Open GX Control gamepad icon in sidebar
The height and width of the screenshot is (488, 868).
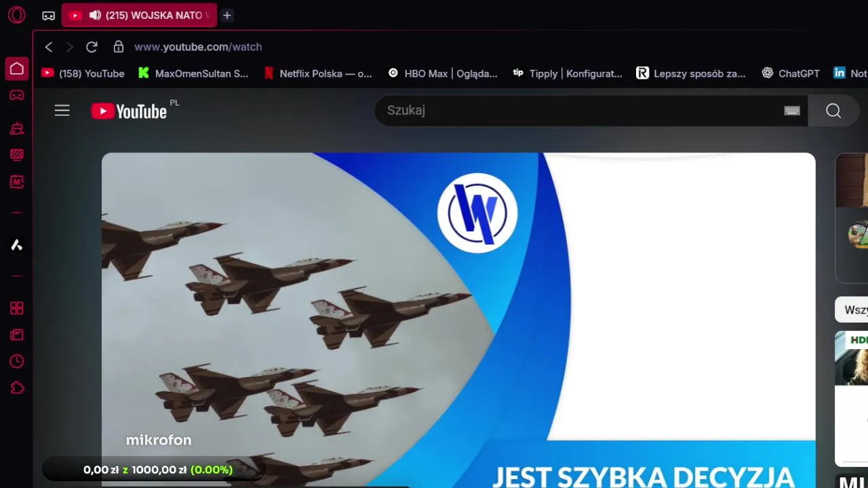click(17, 96)
